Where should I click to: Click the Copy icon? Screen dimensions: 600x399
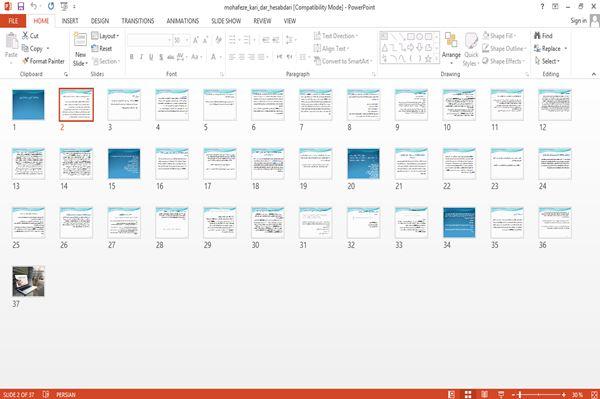point(25,48)
